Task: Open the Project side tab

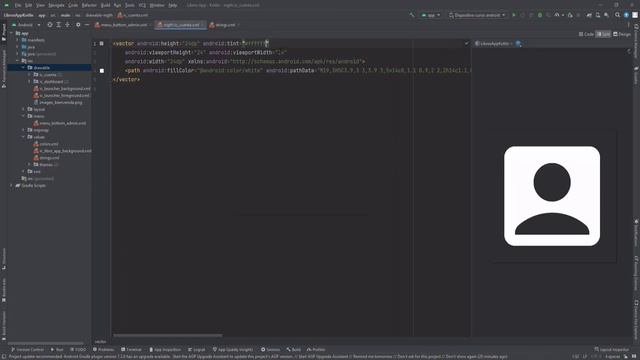Action: click(x=4, y=33)
